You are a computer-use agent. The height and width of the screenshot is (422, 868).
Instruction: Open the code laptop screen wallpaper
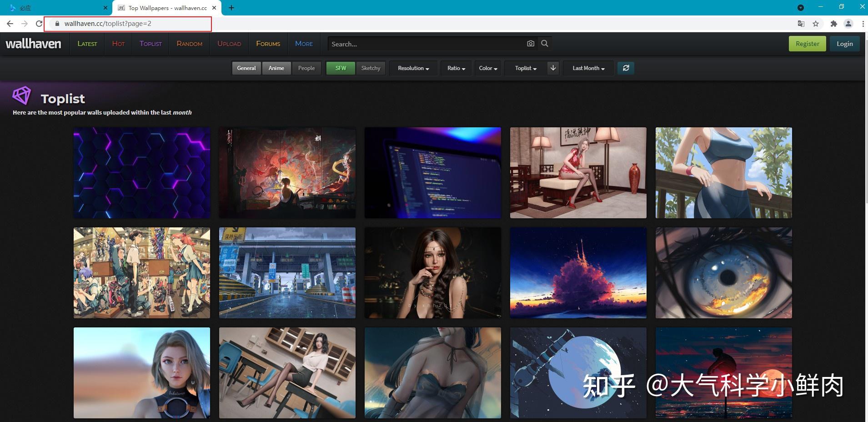tap(433, 173)
